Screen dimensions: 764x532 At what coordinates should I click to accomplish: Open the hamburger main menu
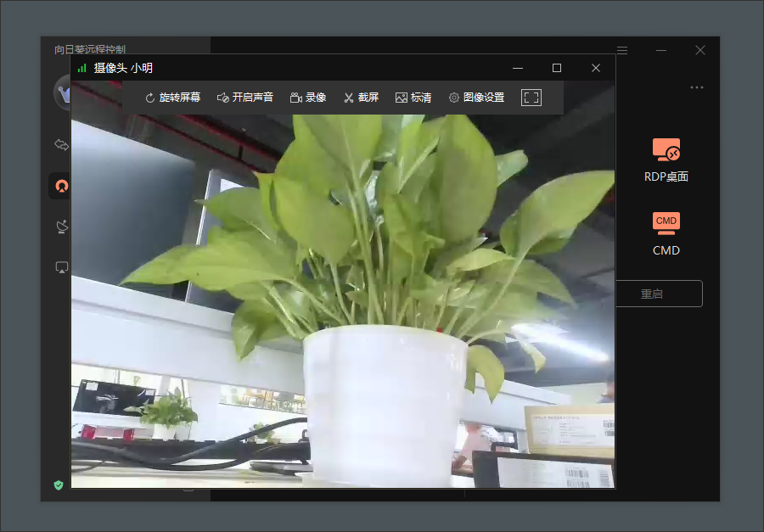click(x=622, y=50)
